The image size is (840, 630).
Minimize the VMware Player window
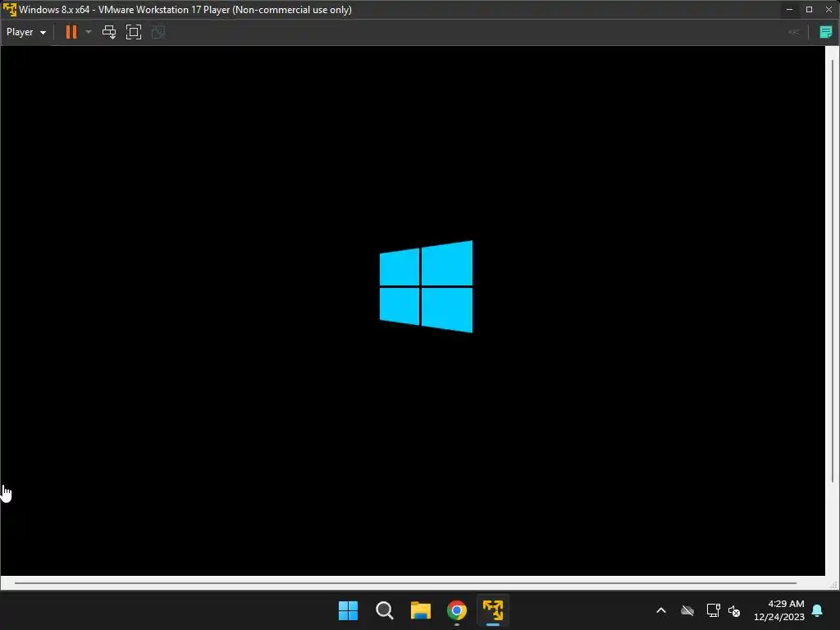click(789, 10)
